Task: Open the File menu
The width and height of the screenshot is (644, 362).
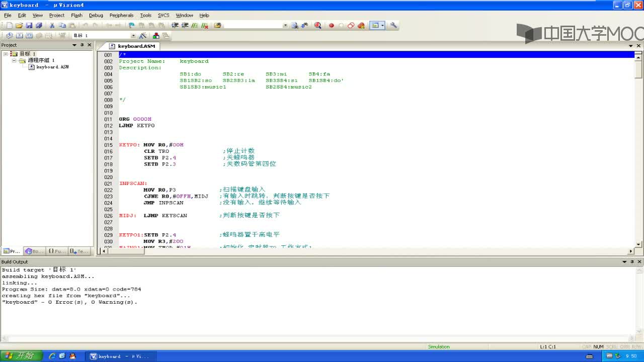Action: point(8,16)
